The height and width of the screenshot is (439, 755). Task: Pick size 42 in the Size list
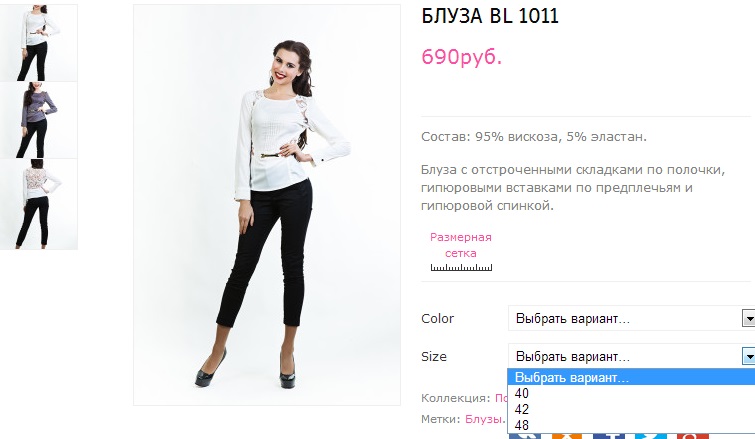(x=631, y=409)
